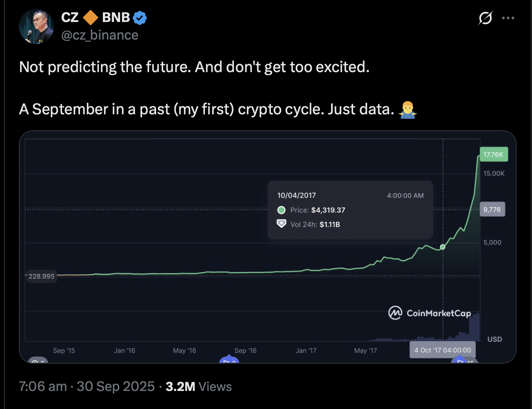Click the blue verified badge
Screen dimensions: 532x409
tap(140, 18)
